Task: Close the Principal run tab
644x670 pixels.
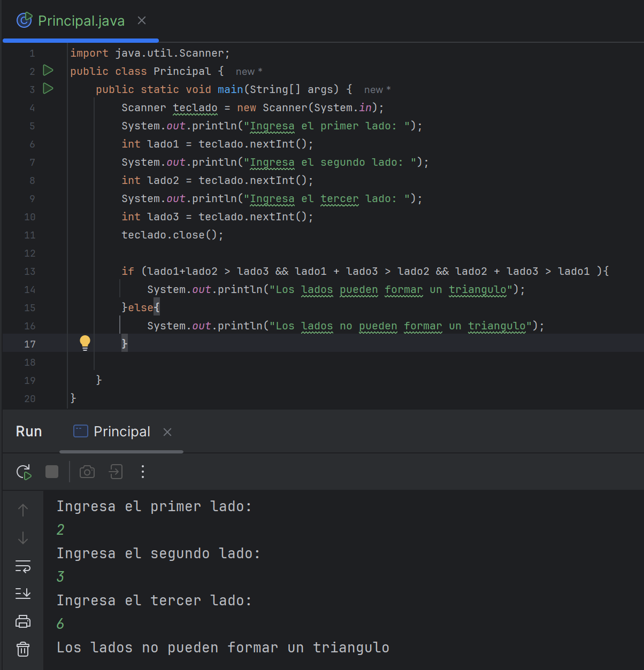Action: click(167, 432)
